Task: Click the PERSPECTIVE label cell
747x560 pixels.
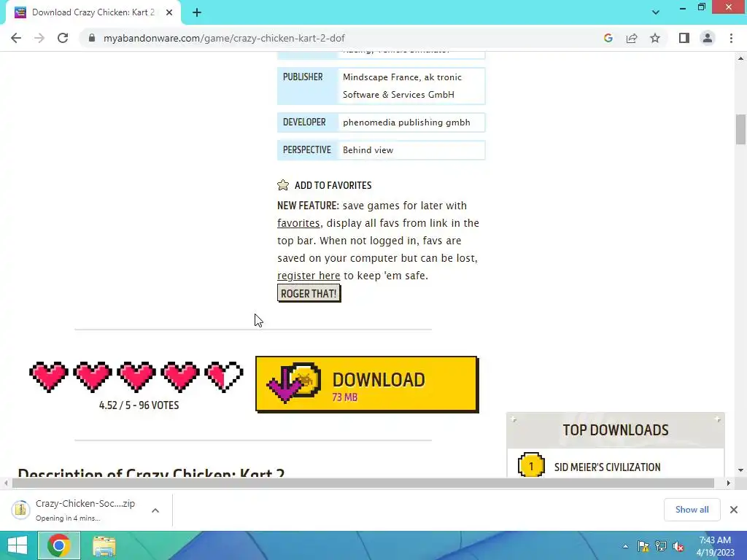Action: (307, 150)
